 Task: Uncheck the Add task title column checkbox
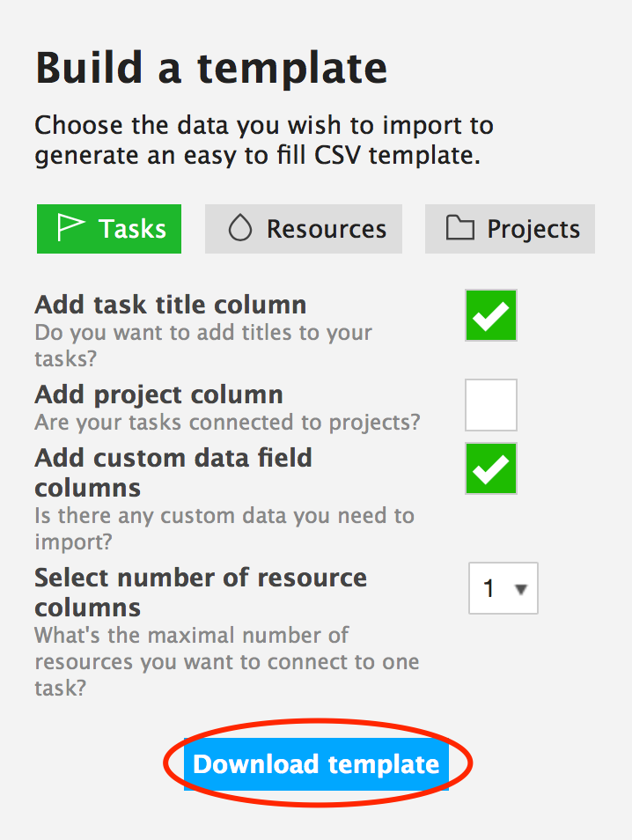coord(491,315)
